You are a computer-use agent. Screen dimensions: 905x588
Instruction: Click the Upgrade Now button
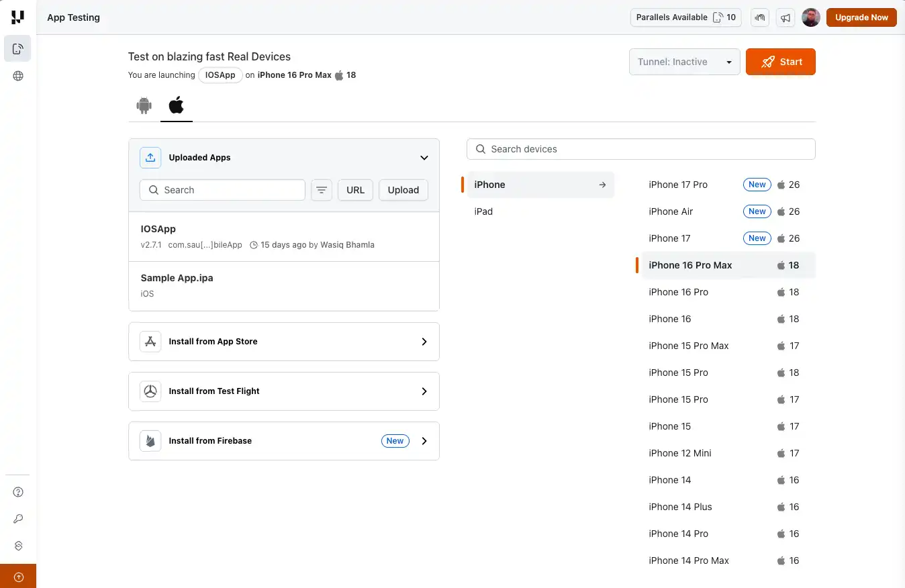coord(861,17)
